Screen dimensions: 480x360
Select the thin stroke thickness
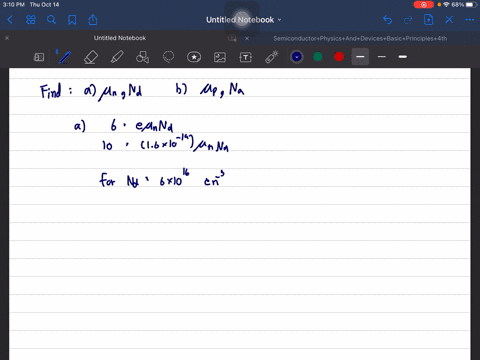pos(382,57)
